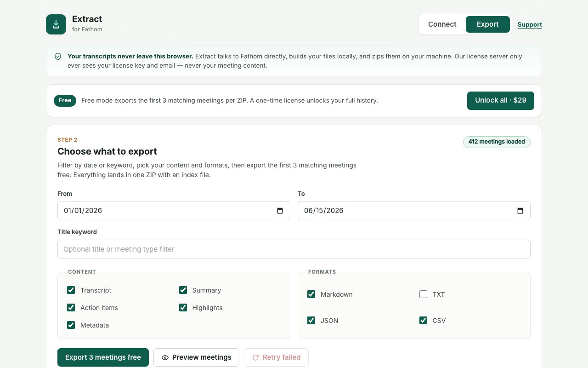This screenshot has height=368, width=588.
Task: Open the To date calendar picker icon
Action: (520, 211)
